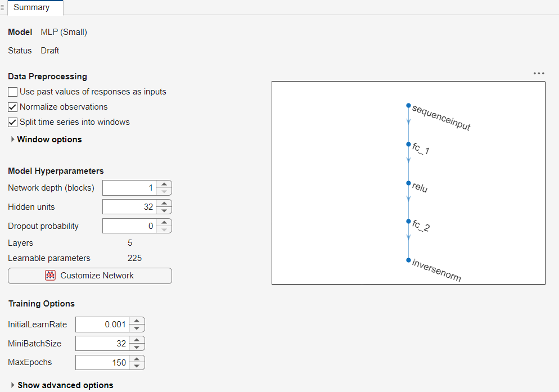This screenshot has height=392, width=559.
Task: Expand Show advanced options
Action: pyautogui.click(x=13, y=385)
